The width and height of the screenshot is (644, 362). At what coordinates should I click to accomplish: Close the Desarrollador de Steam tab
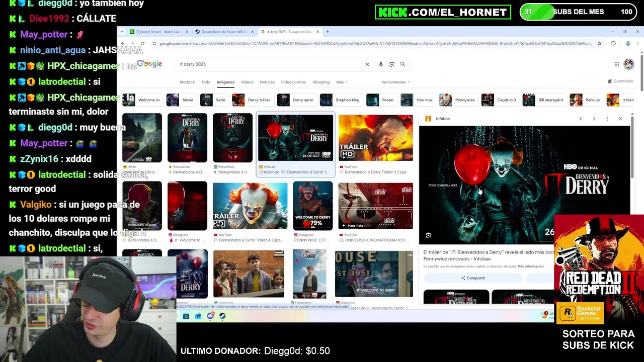coord(253,32)
